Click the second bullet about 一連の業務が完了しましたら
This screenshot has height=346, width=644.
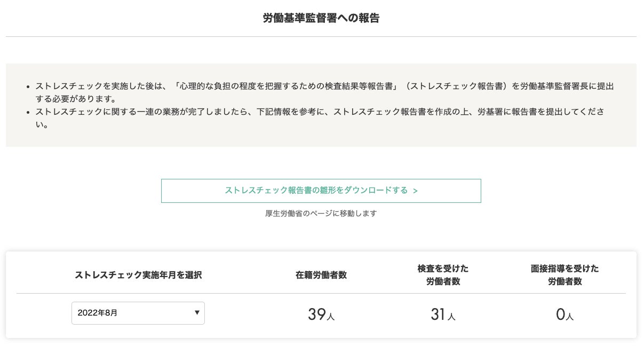click(x=320, y=118)
